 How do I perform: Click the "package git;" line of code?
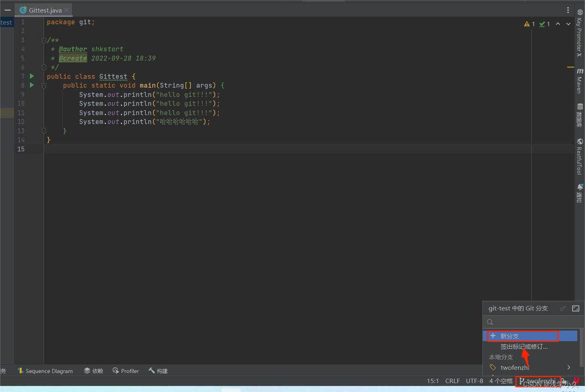click(71, 22)
